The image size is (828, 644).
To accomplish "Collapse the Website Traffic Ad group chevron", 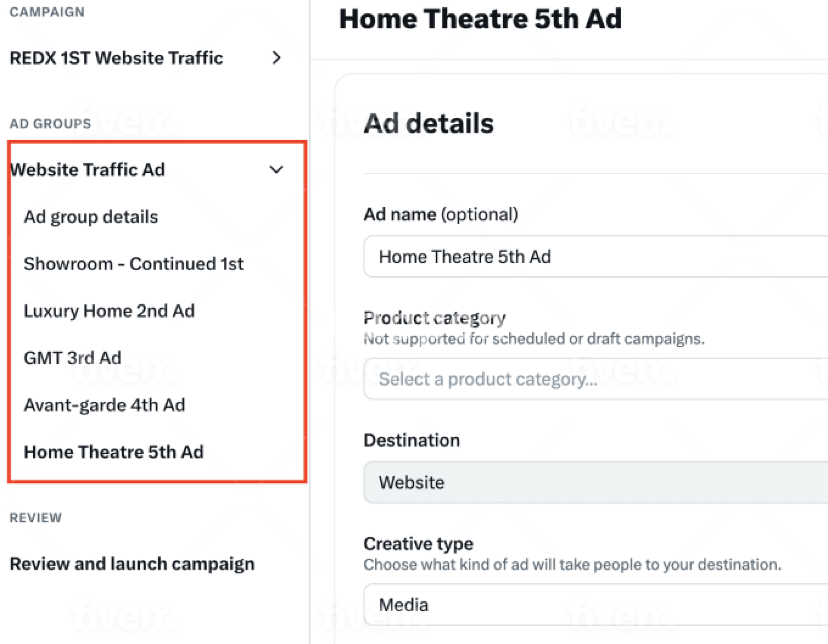I will coord(276,169).
